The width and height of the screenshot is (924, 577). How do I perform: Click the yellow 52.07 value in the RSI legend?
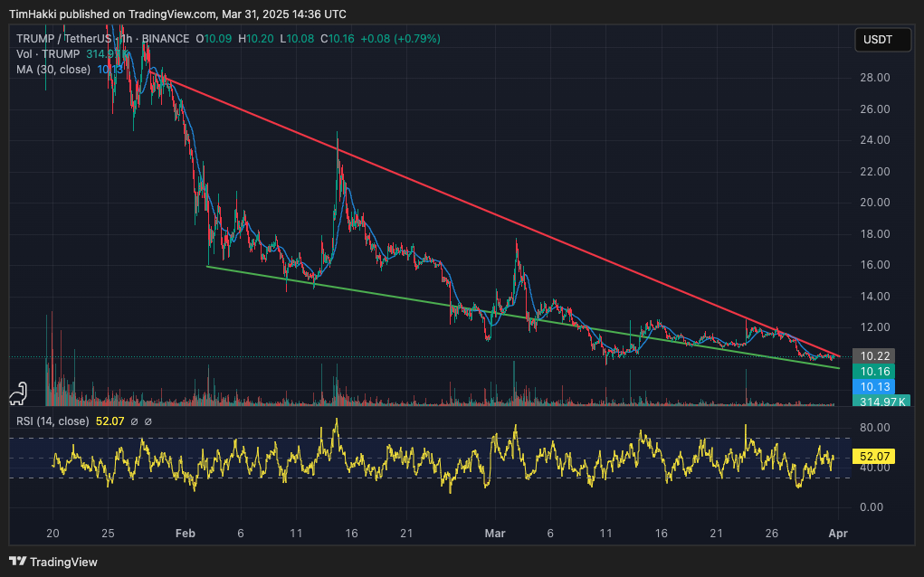(110, 421)
